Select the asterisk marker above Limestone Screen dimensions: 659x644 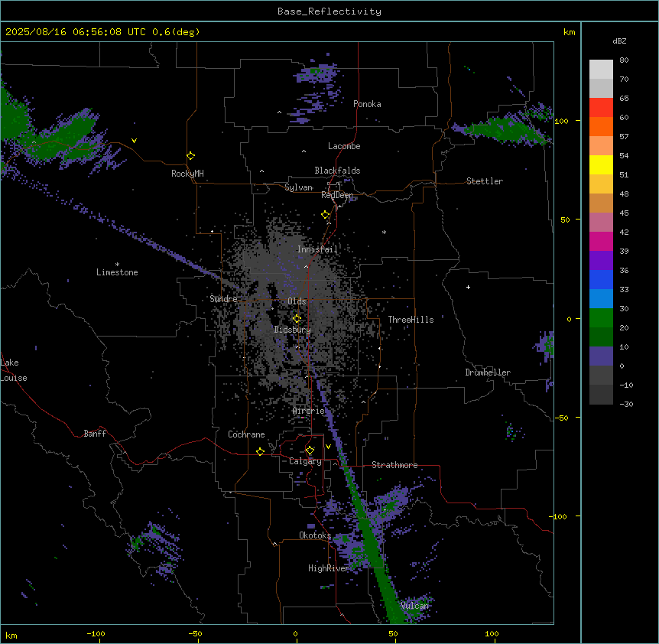tap(117, 265)
